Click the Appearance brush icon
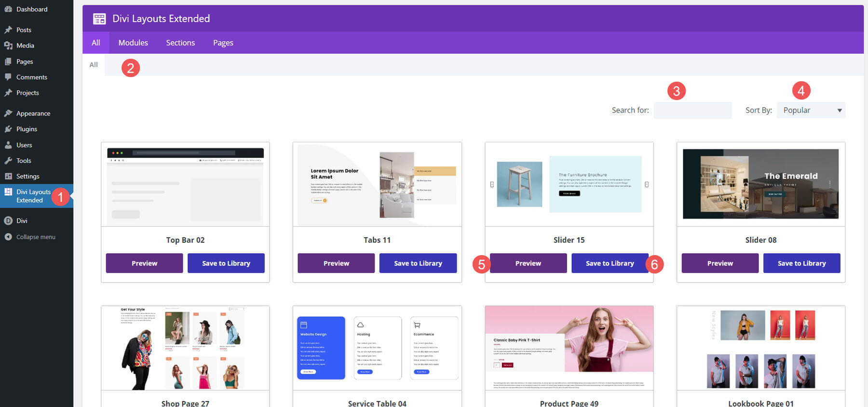Image resolution: width=868 pixels, height=407 pixels. coord(8,113)
